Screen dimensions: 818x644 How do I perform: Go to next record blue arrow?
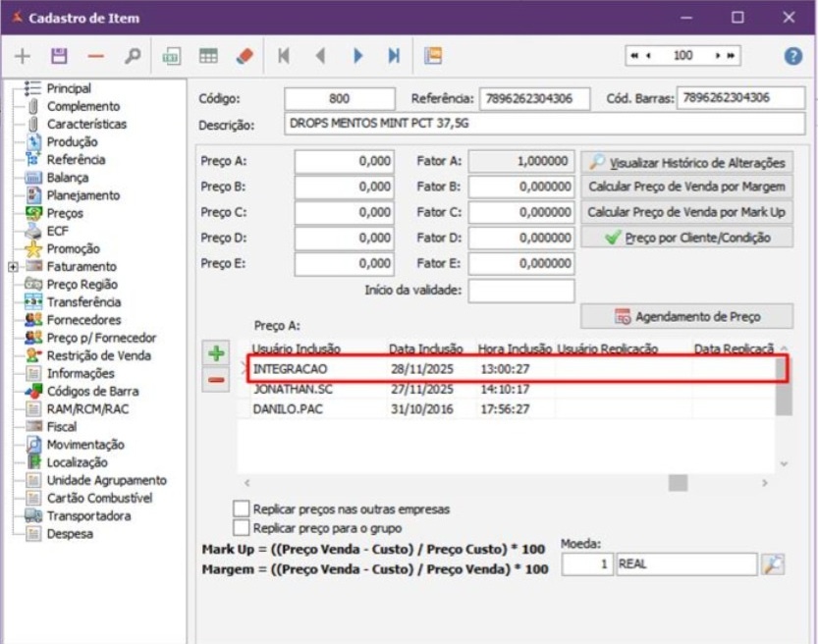click(x=357, y=56)
